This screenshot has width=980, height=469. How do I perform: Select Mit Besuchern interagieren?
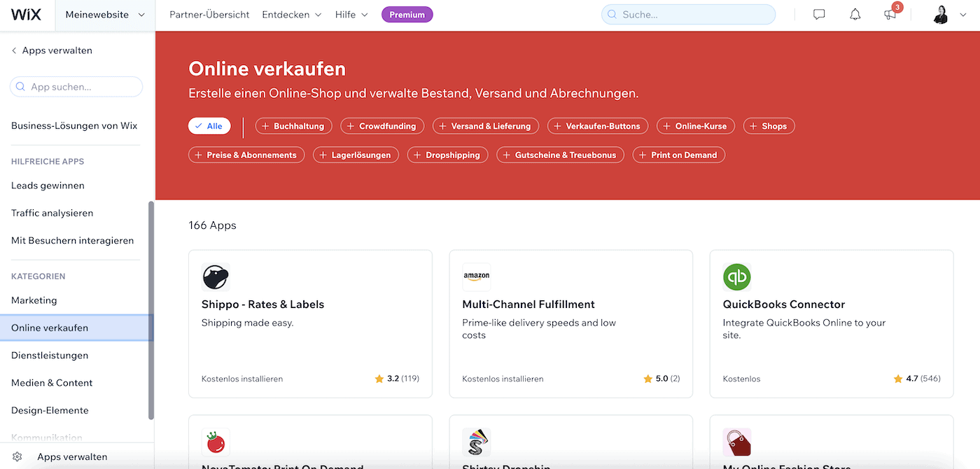(73, 240)
